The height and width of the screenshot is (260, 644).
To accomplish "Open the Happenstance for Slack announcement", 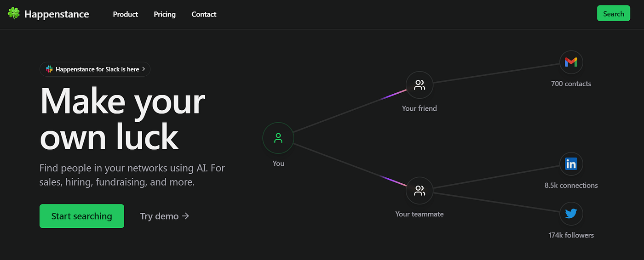I will click(x=95, y=69).
